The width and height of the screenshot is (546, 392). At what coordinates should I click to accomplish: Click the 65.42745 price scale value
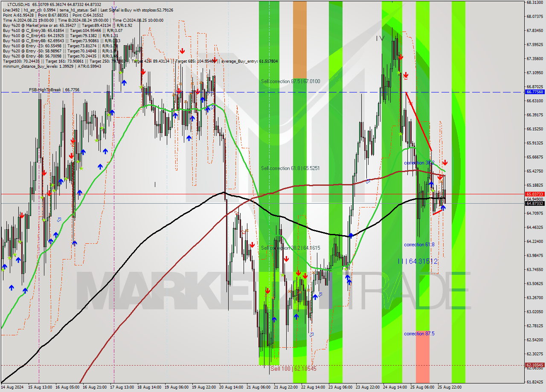click(535, 171)
